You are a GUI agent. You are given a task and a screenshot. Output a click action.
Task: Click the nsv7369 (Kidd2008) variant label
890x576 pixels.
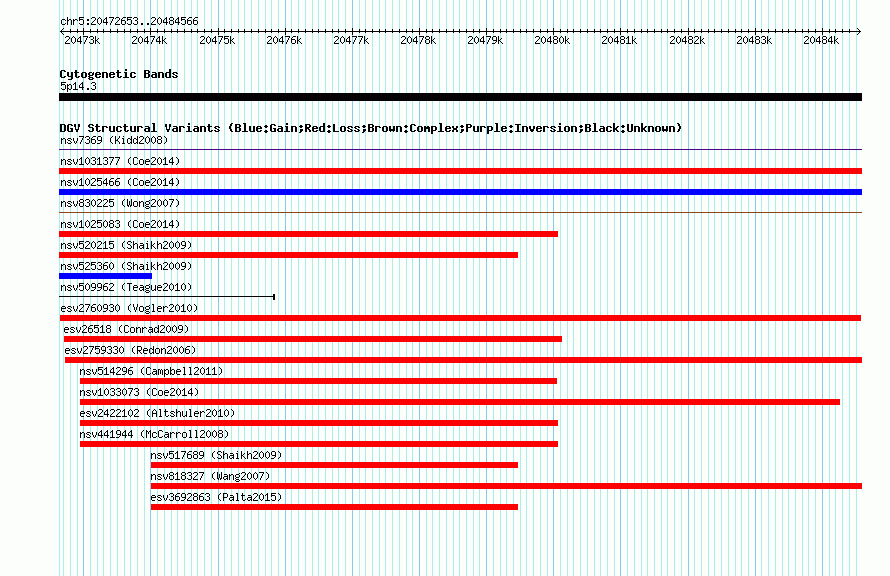[x=114, y=140]
